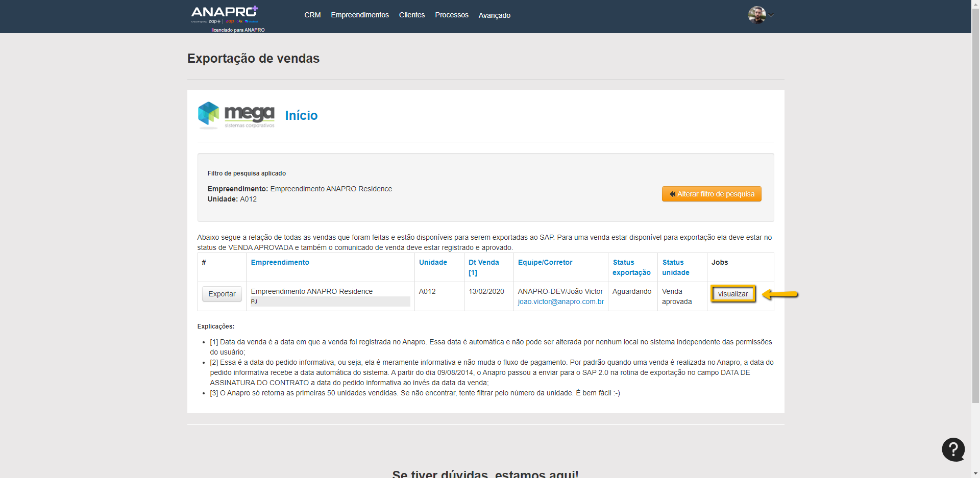Click Alterar filtro de pesquisa button

tap(711, 194)
